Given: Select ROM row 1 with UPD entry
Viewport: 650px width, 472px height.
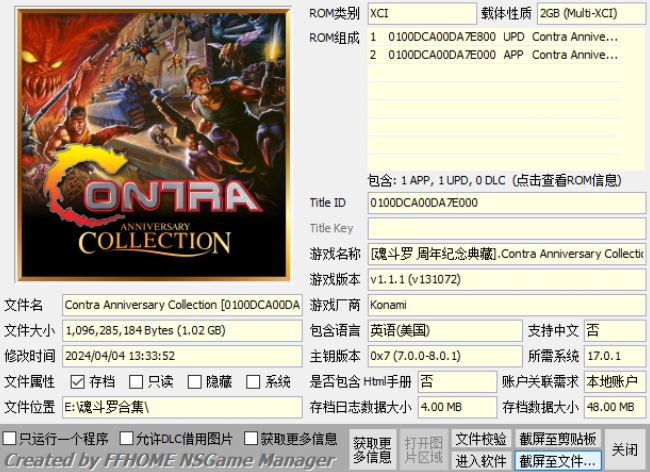Looking at the screenshot, I should coord(494,37).
